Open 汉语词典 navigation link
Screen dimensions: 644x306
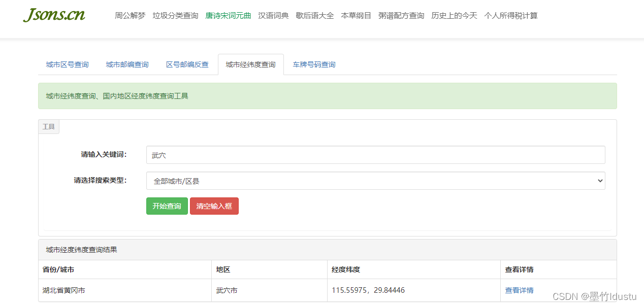[273, 16]
